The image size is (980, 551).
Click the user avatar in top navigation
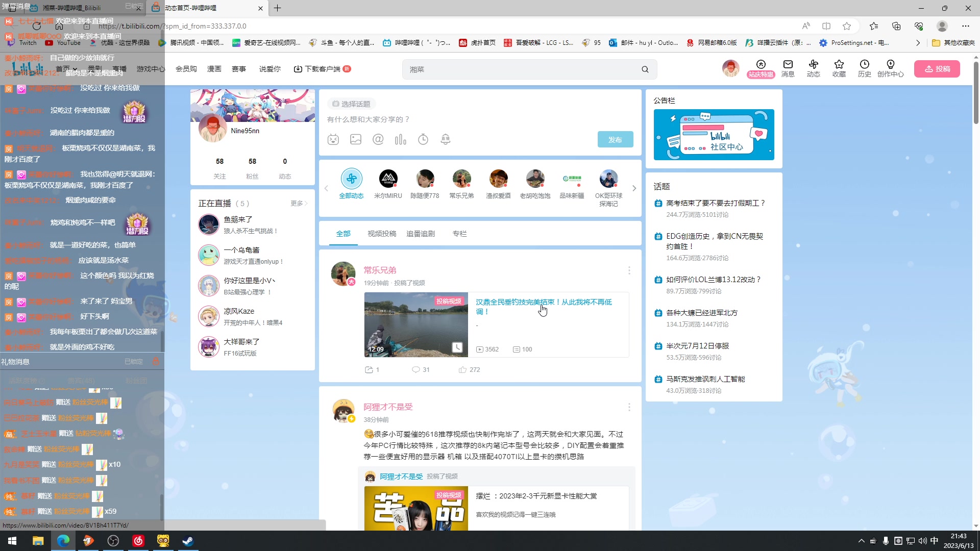[x=730, y=68]
